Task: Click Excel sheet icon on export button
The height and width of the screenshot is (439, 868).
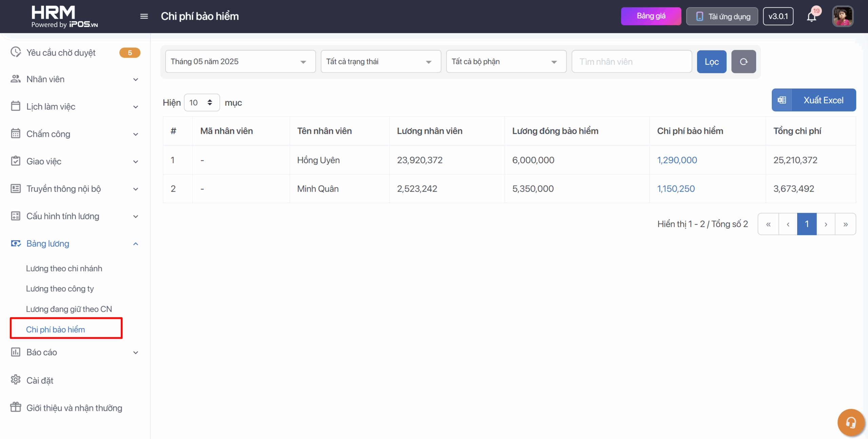Action: point(782,100)
